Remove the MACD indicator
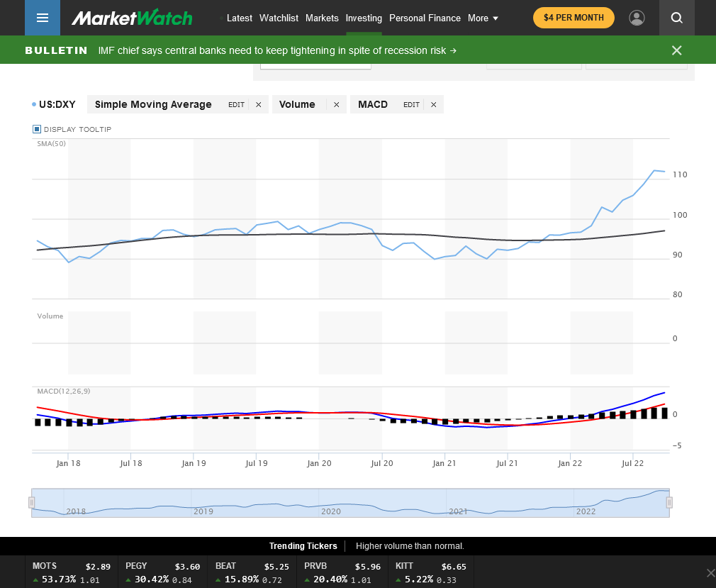716x588 pixels. pyautogui.click(x=433, y=105)
